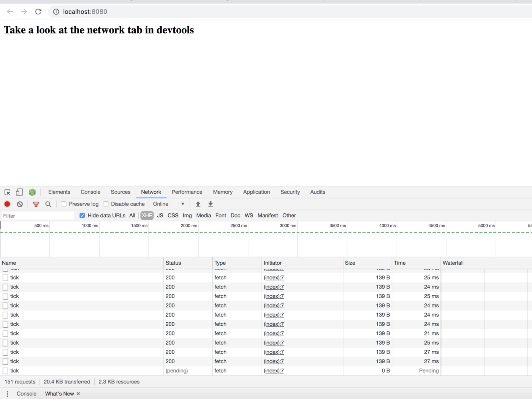Close the What's New drawer tab
This screenshot has height=399, width=532.
pyautogui.click(x=78, y=394)
